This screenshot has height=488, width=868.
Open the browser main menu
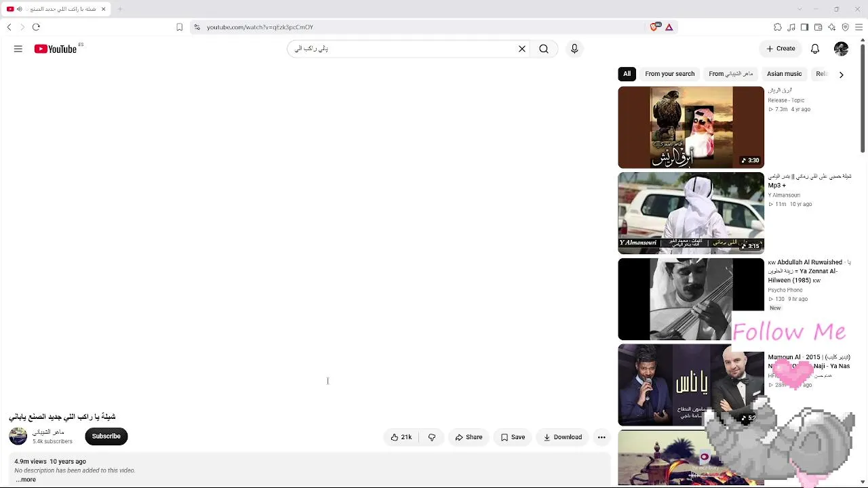859,27
